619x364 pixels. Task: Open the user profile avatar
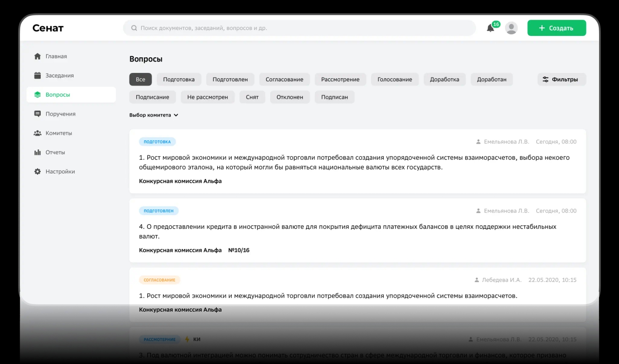[511, 28]
